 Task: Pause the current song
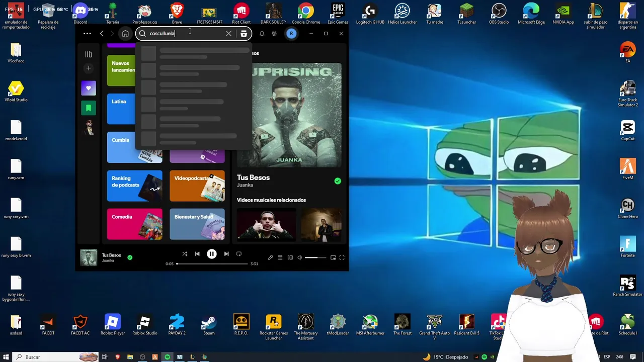(212, 254)
